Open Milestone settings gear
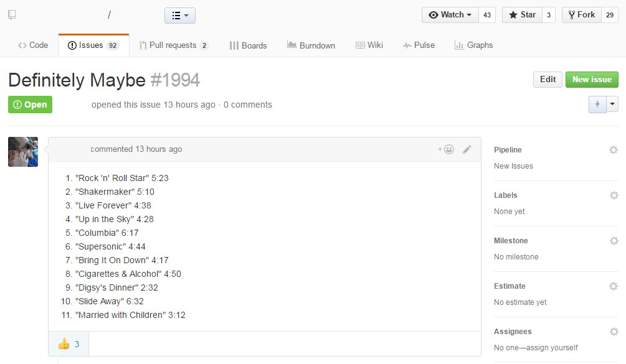This screenshot has width=626, height=364. click(614, 241)
